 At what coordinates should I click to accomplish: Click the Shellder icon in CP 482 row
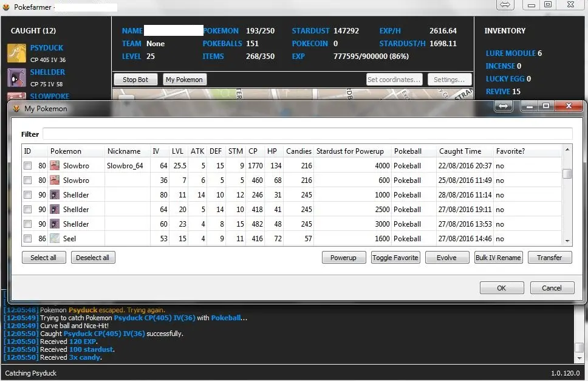tap(55, 224)
